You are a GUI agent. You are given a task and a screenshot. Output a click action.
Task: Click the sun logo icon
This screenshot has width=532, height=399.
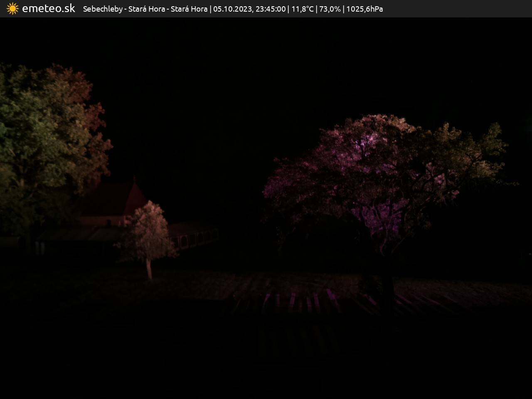(12, 9)
